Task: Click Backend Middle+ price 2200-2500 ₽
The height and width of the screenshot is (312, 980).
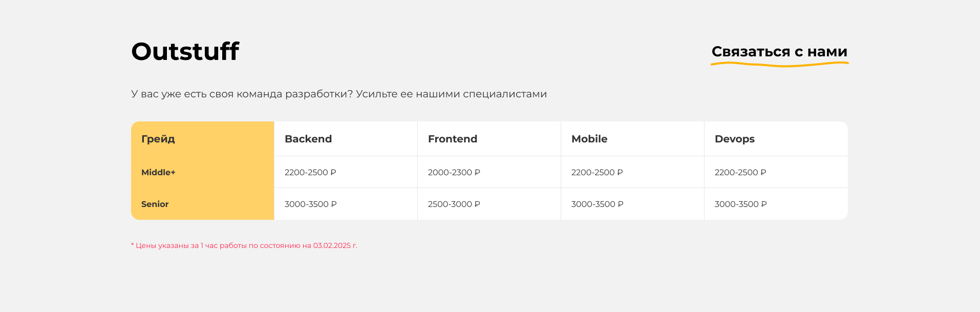Action: (310, 173)
